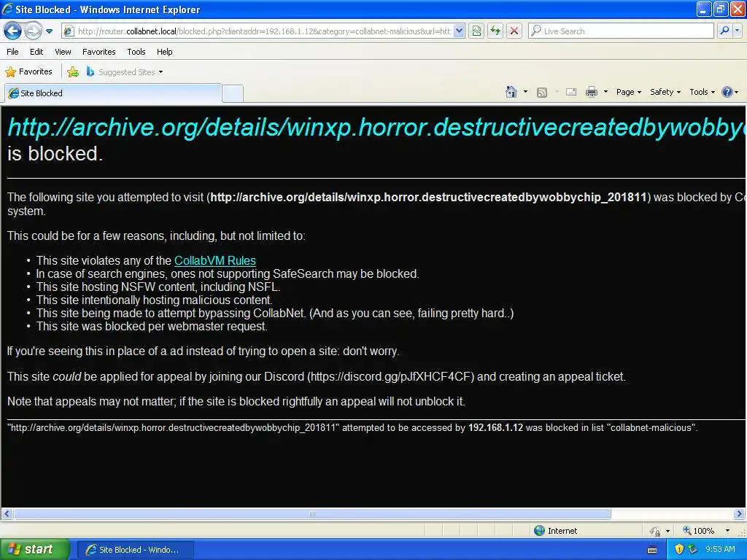The image size is (747, 560).
Task: Open a new blank tab
Action: coord(233,93)
